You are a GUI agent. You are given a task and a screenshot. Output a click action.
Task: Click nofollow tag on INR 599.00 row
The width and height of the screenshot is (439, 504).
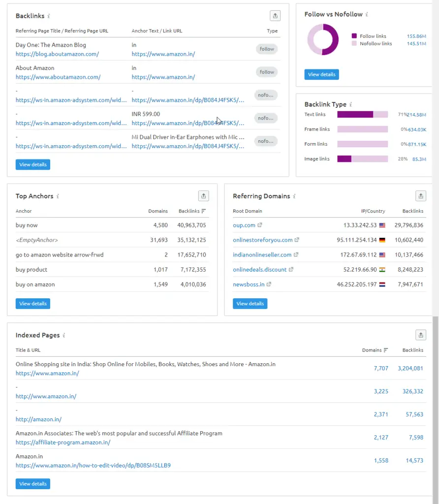[265, 118]
